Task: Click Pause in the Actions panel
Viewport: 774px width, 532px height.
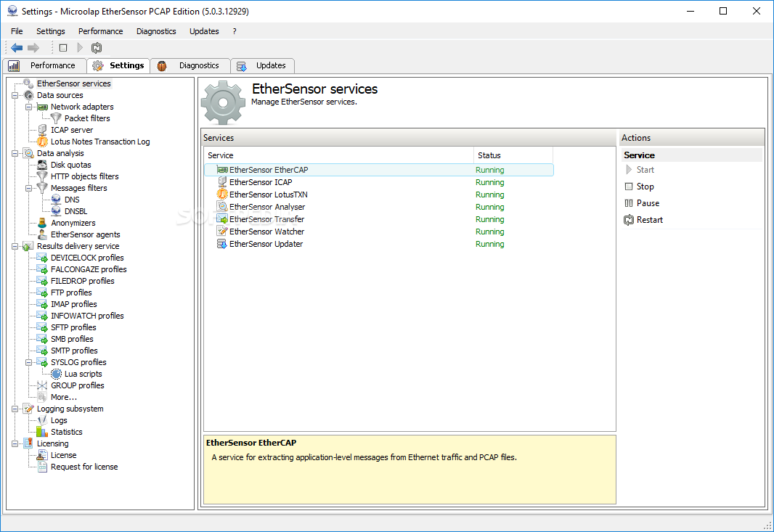Action: pos(642,203)
